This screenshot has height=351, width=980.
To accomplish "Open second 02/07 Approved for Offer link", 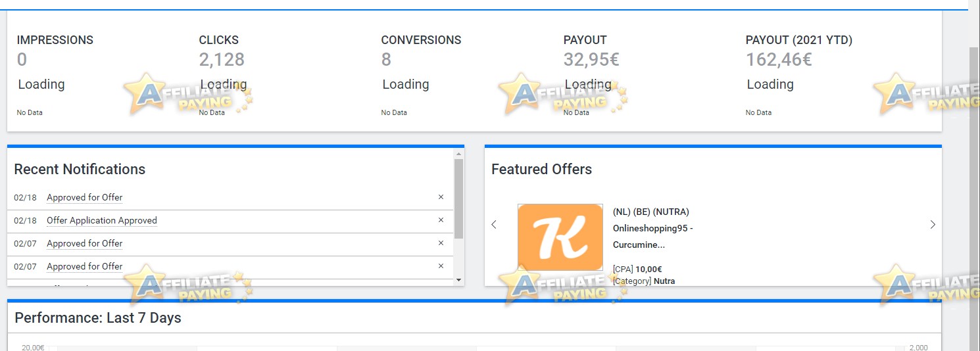I will coord(84,266).
